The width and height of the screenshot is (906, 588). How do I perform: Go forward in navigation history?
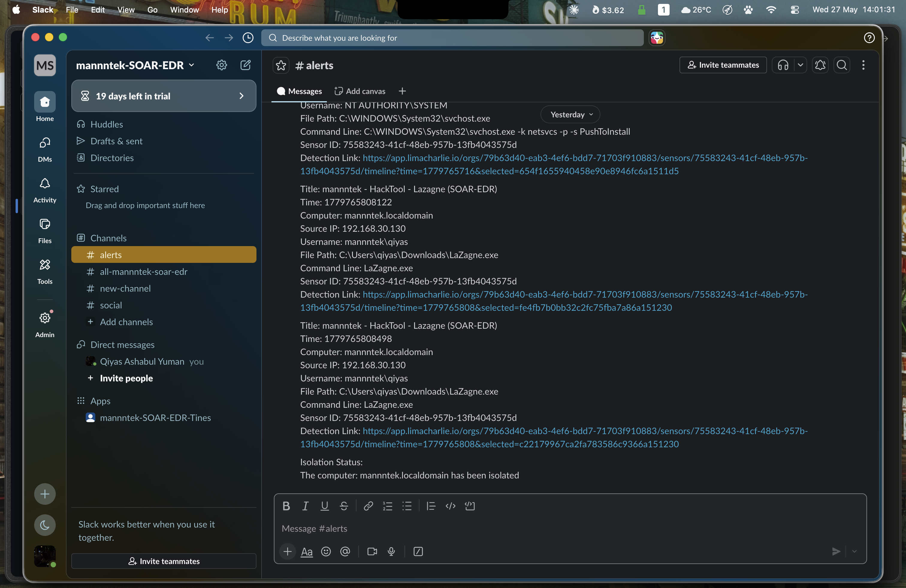coord(229,38)
